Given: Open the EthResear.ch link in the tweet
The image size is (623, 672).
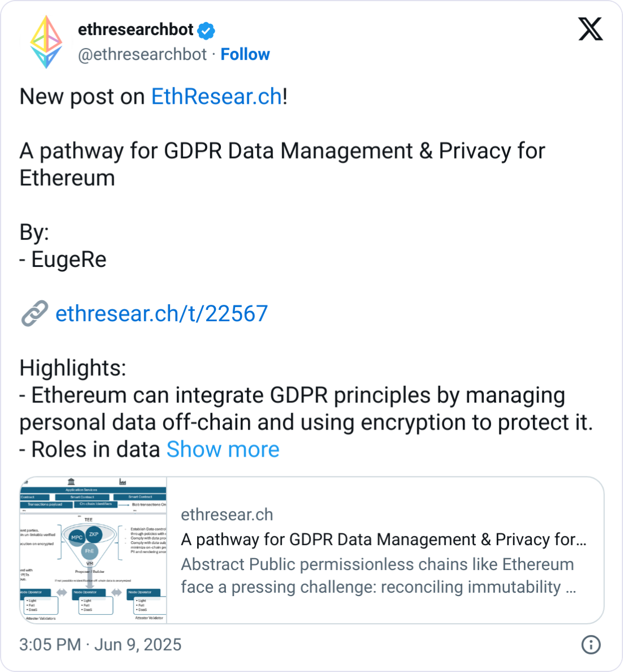Looking at the screenshot, I should pos(216,96).
